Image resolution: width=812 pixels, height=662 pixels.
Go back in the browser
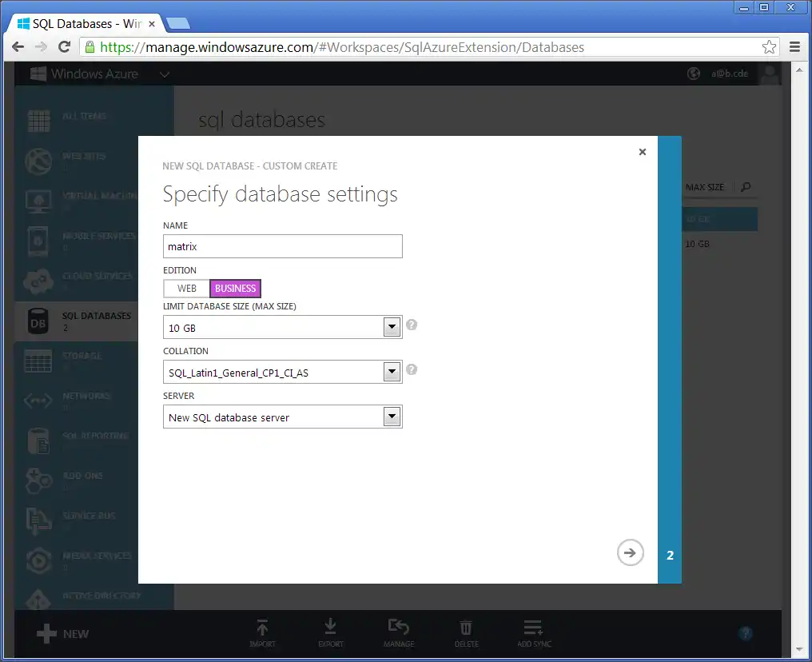(x=18, y=47)
